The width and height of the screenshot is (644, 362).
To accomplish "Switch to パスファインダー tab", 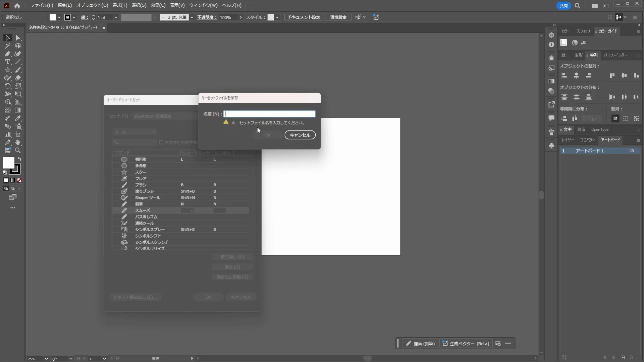I will (x=615, y=55).
